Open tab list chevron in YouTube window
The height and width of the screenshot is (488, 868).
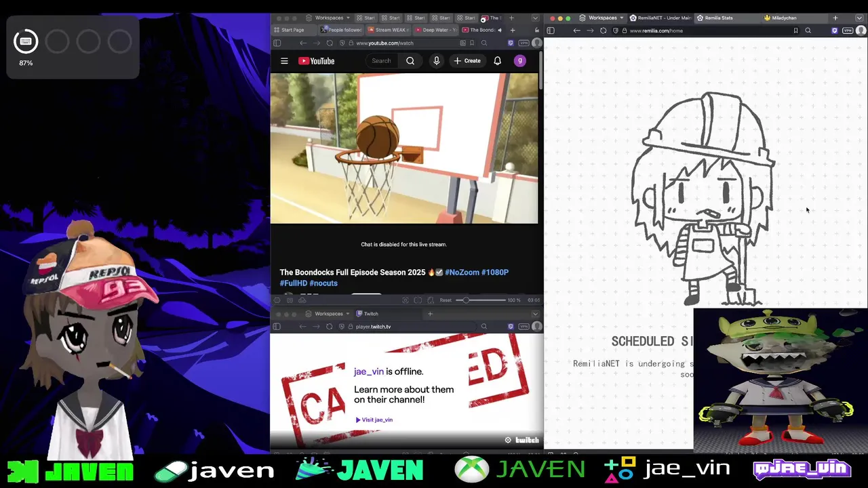[x=535, y=18]
